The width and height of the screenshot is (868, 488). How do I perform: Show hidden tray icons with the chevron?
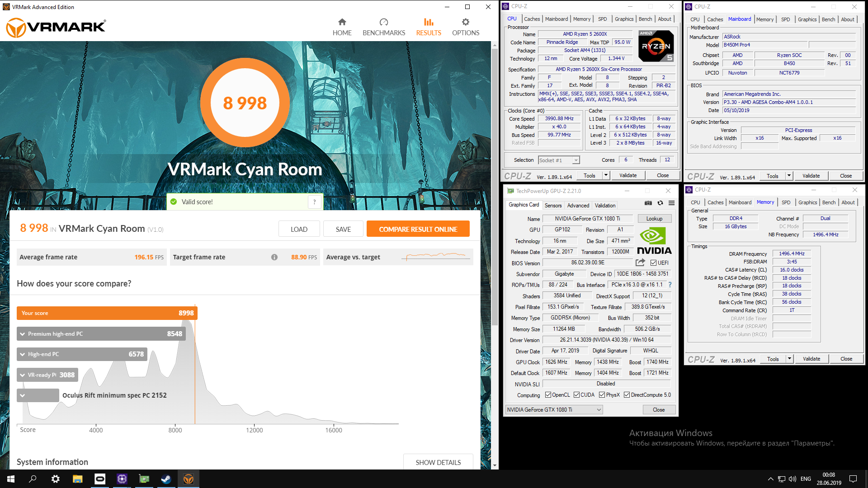770,479
